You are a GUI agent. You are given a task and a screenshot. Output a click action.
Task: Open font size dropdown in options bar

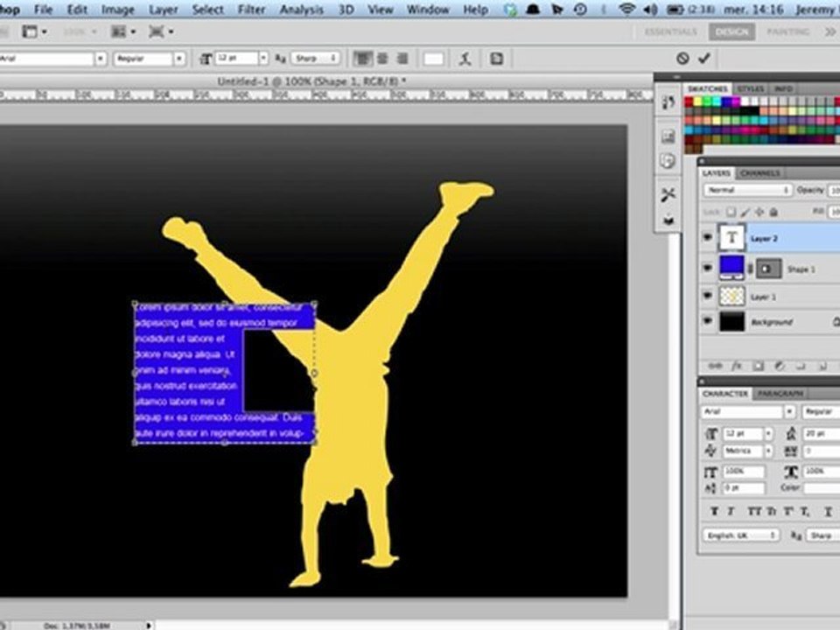click(x=263, y=59)
